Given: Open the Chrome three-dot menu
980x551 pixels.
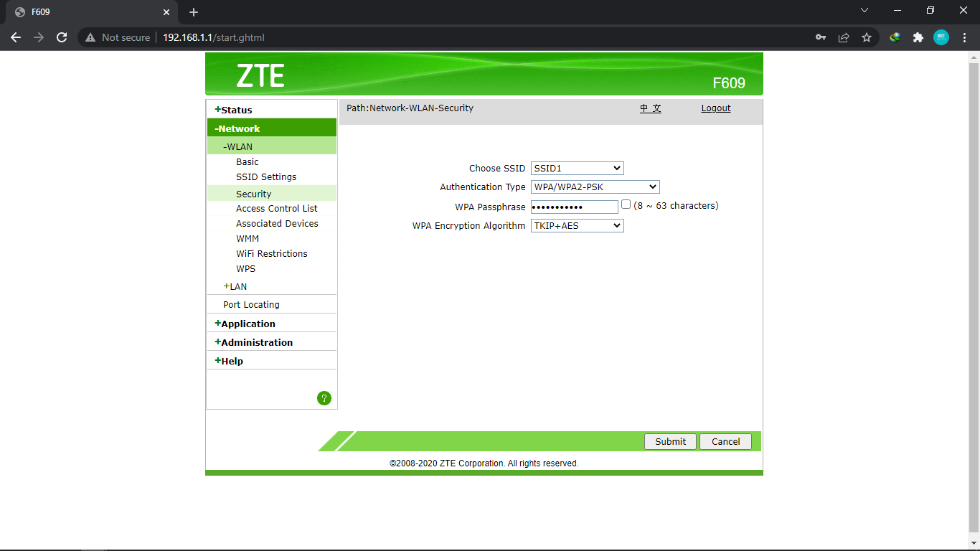Looking at the screenshot, I should [x=964, y=37].
